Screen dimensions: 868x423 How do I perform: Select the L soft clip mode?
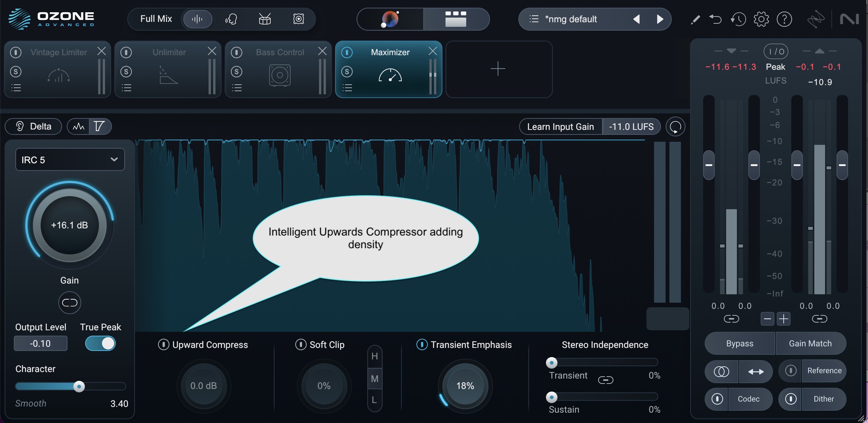pyautogui.click(x=375, y=400)
